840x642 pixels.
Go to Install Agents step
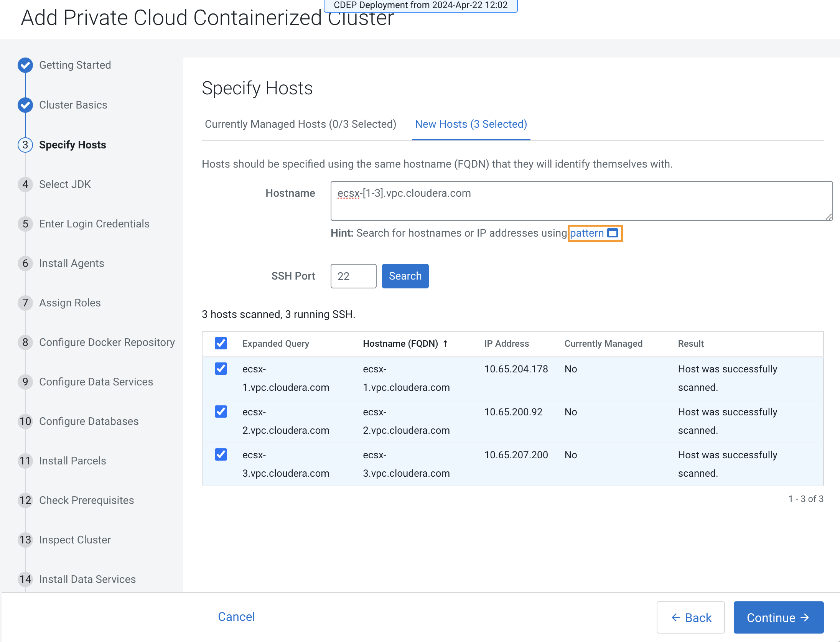pos(72,263)
